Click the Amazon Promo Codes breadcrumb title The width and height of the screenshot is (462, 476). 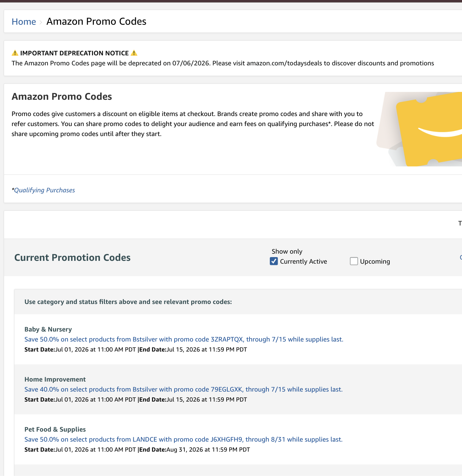tap(96, 21)
